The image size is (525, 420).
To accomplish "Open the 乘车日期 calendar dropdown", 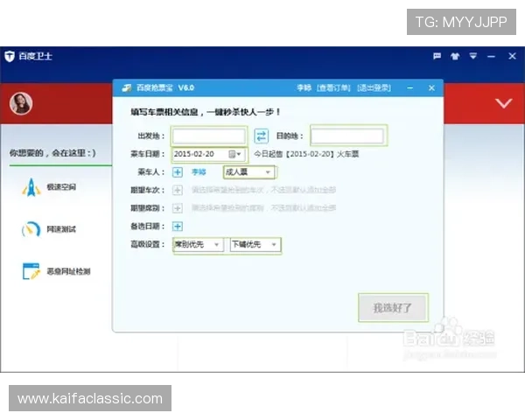I will click(x=234, y=154).
